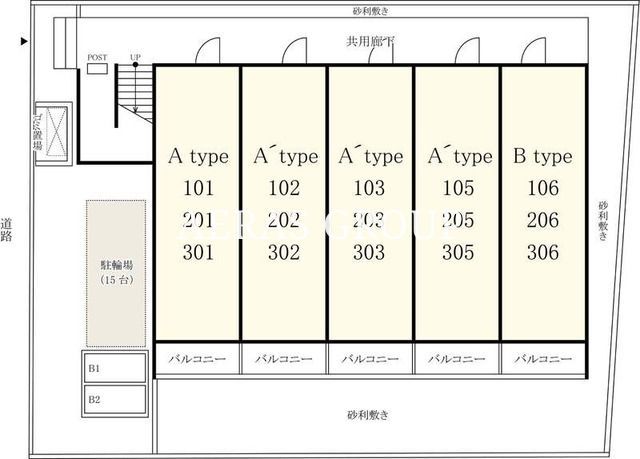Click the door arc above unit 101
This screenshot has width=640, height=459.
pos(208,51)
